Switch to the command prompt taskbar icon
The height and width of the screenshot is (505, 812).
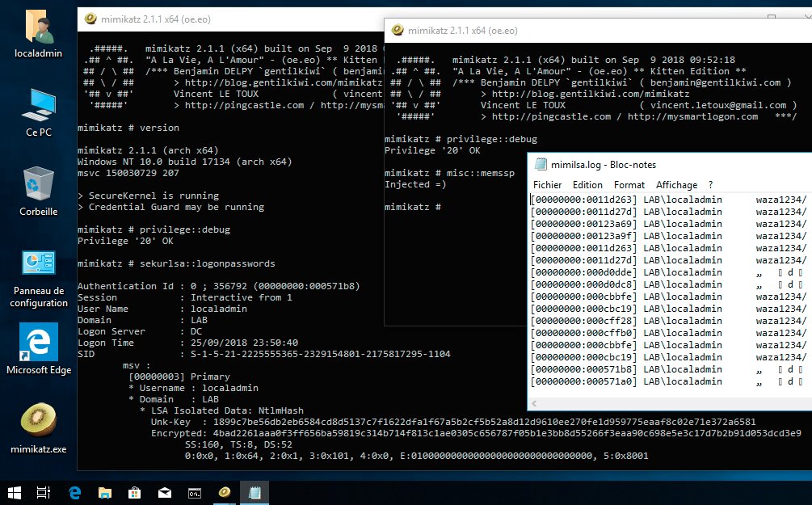(195, 493)
